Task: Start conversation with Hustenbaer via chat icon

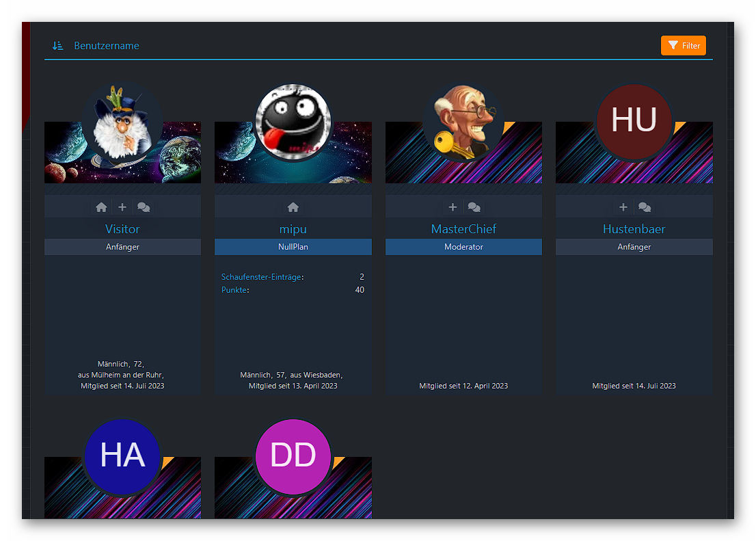Action: (645, 207)
